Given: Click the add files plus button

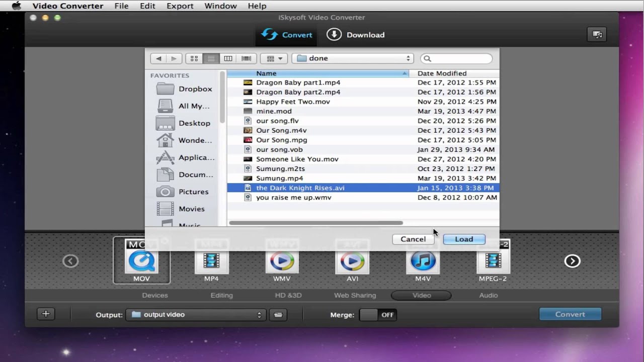Looking at the screenshot, I should point(46,314).
